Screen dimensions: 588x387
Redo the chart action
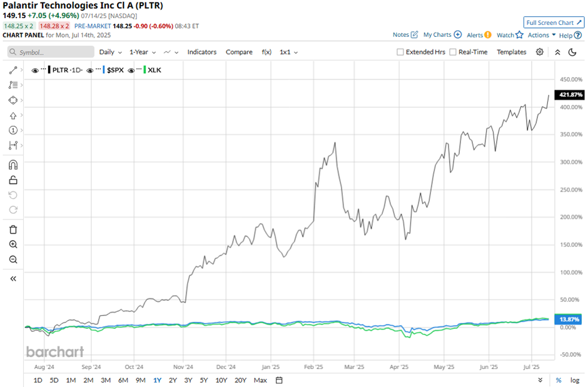[13, 210]
